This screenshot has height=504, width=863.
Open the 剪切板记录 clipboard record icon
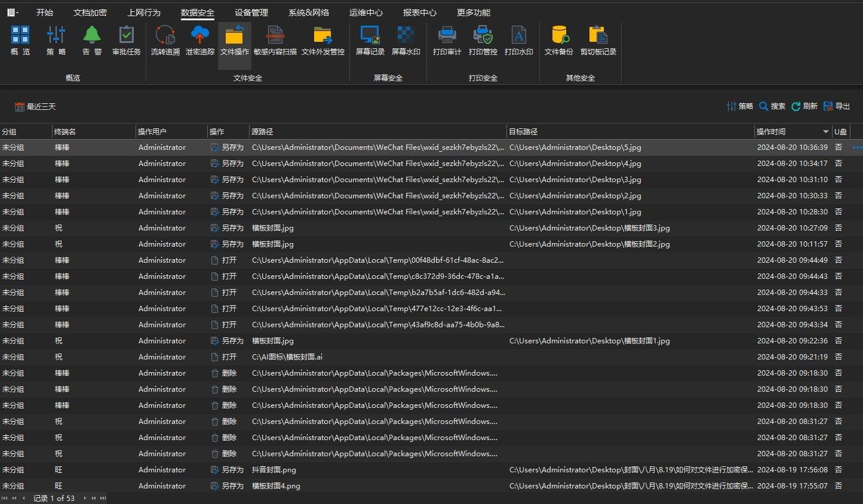[x=598, y=41]
